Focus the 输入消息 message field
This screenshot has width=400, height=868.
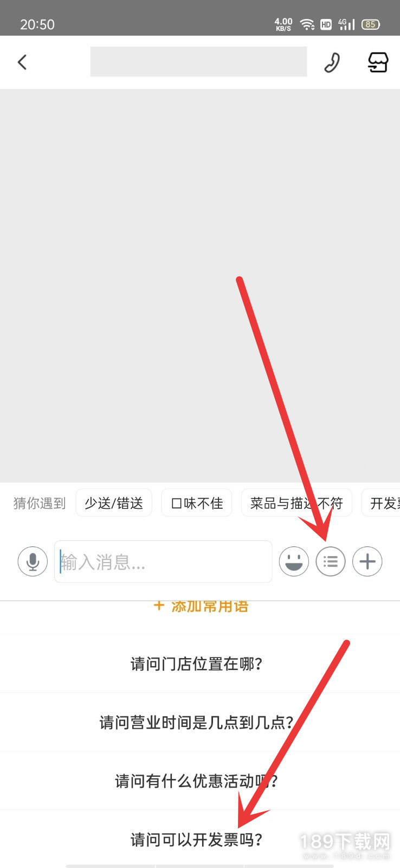tap(163, 561)
